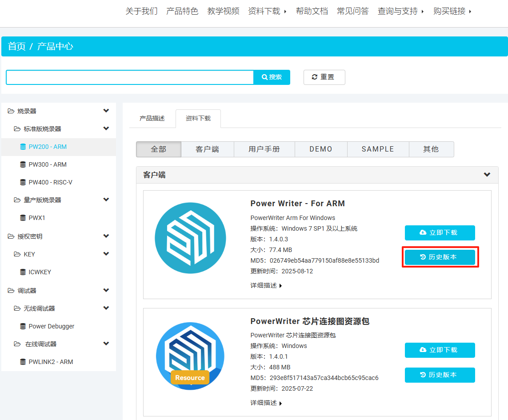The width and height of the screenshot is (508, 420).
Task: Click database icon next to ICWKEY
Action: 23,272
